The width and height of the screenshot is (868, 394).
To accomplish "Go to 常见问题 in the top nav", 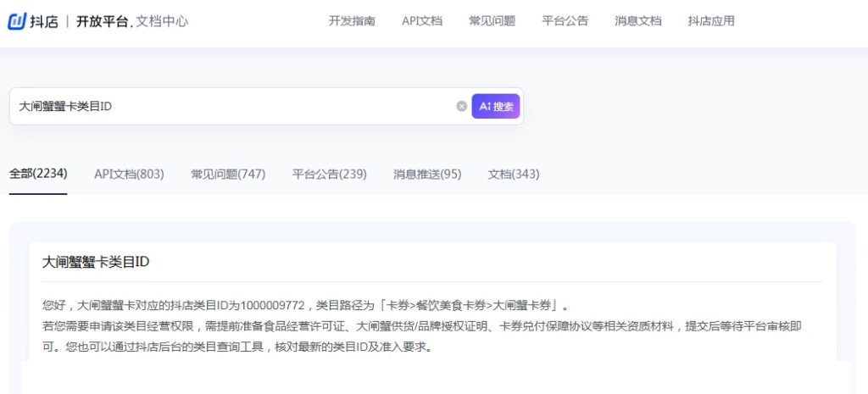I will coord(492,21).
